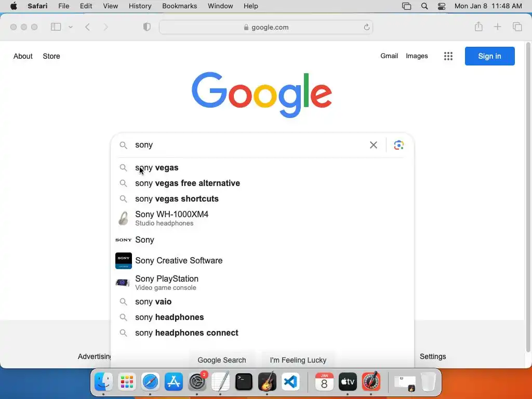The width and height of the screenshot is (532, 399).
Task: Launch Visual Studio Code from Dock
Action: (291, 382)
